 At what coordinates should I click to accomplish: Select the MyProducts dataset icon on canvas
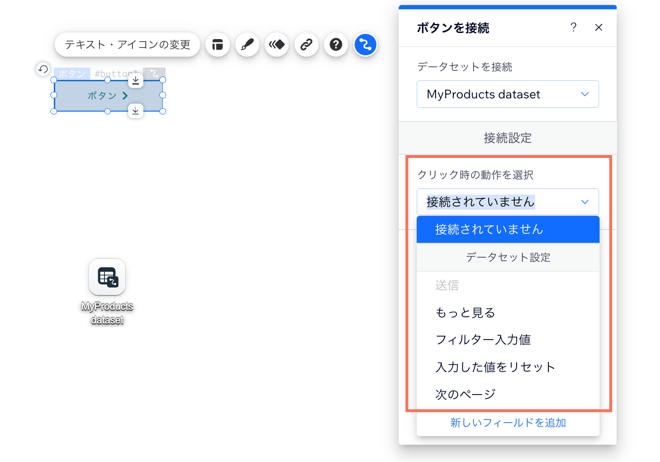(x=107, y=277)
